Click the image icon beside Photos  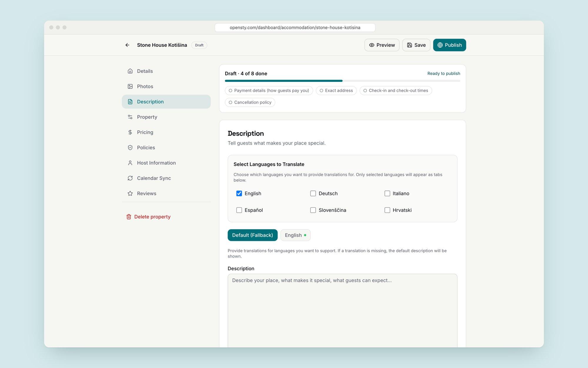point(130,86)
